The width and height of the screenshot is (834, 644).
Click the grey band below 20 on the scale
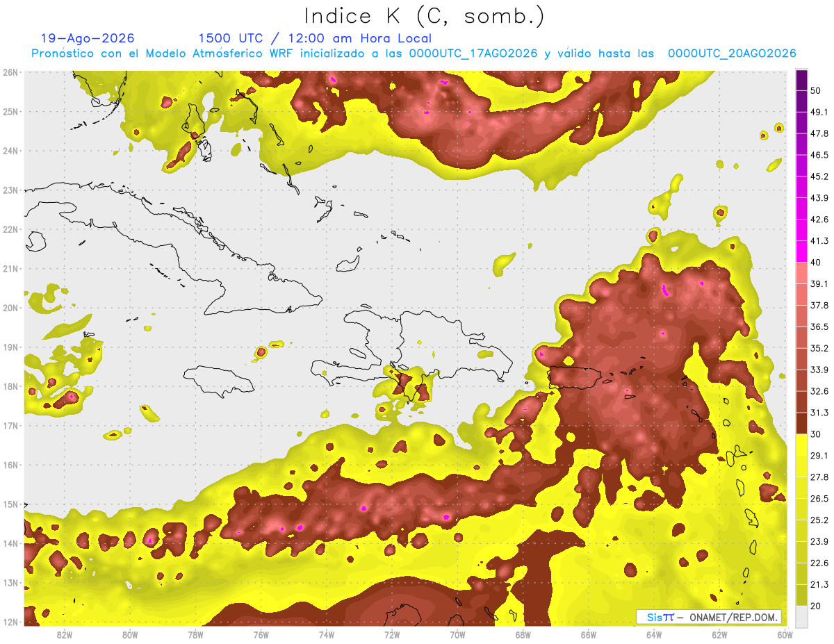pos(801,616)
